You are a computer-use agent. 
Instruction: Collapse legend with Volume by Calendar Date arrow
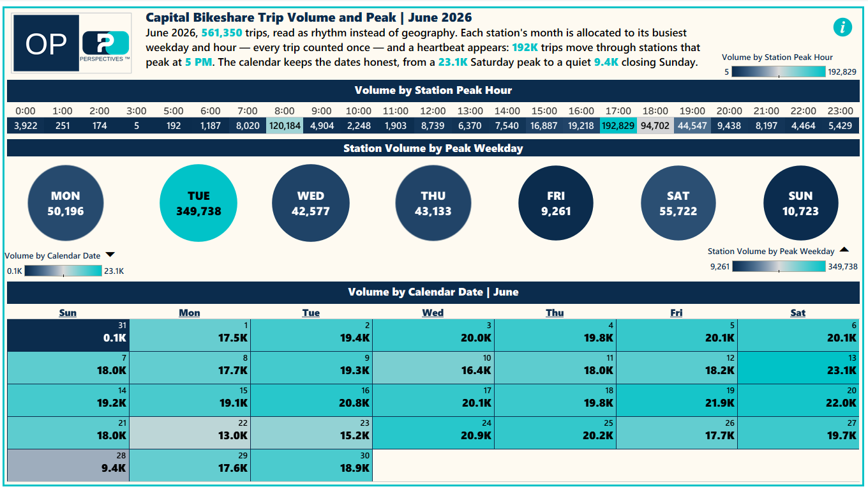(x=110, y=255)
